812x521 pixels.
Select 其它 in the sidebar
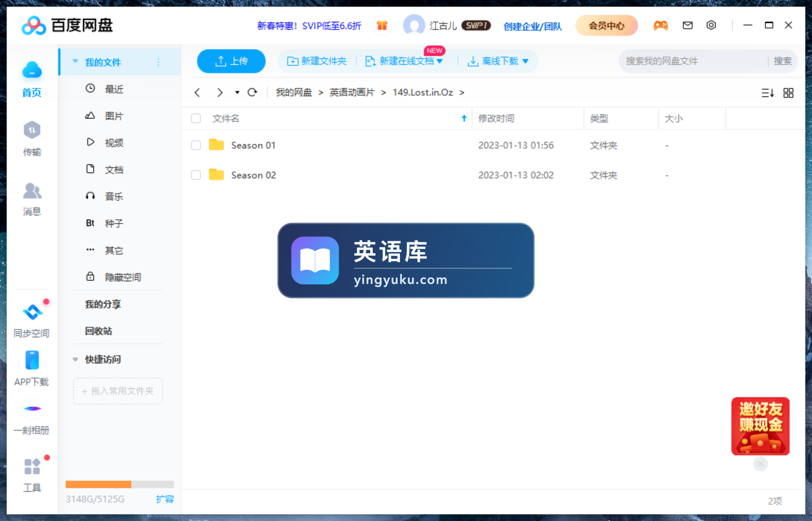(114, 250)
